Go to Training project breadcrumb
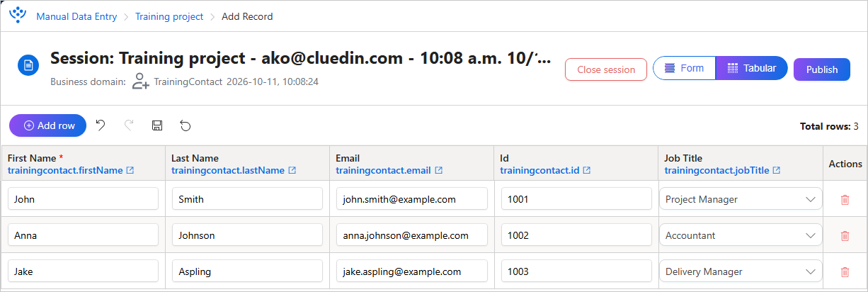The height and width of the screenshot is (292, 868). pyautogui.click(x=169, y=16)
